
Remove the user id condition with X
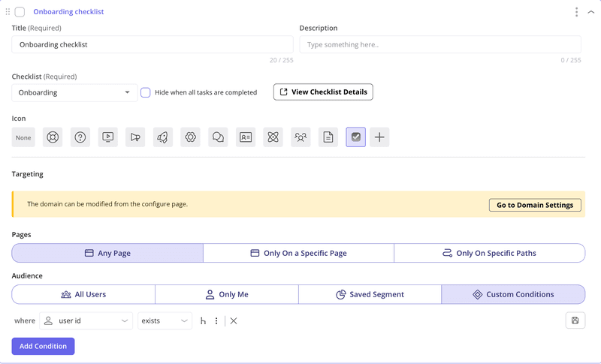tap(234, 320)
